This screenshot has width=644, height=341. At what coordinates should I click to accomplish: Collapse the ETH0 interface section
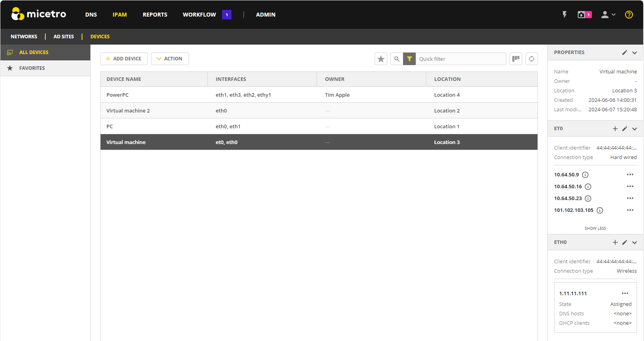(634, 242)
